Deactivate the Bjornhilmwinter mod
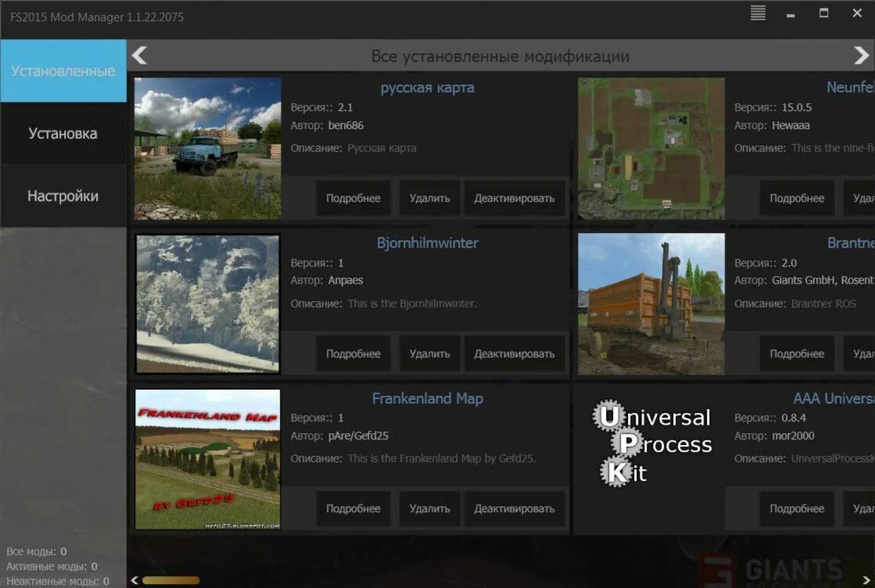 (515, 353)
